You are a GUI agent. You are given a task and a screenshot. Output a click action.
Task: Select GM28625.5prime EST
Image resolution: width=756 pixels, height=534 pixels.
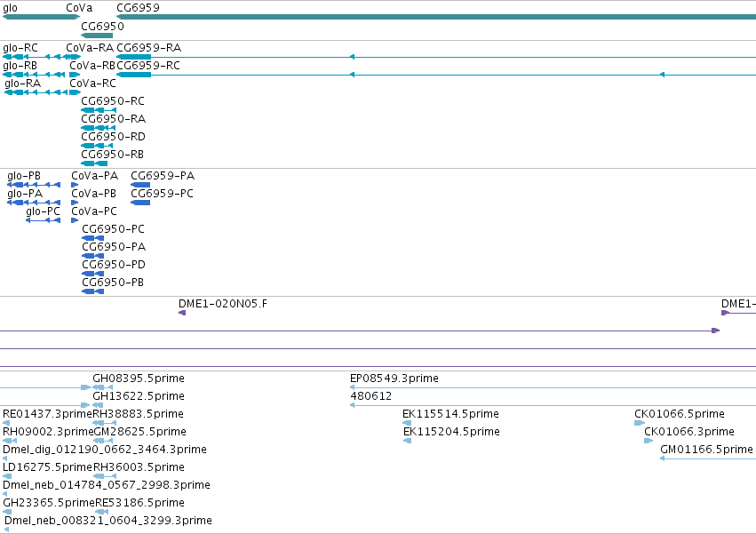(103, 441)
